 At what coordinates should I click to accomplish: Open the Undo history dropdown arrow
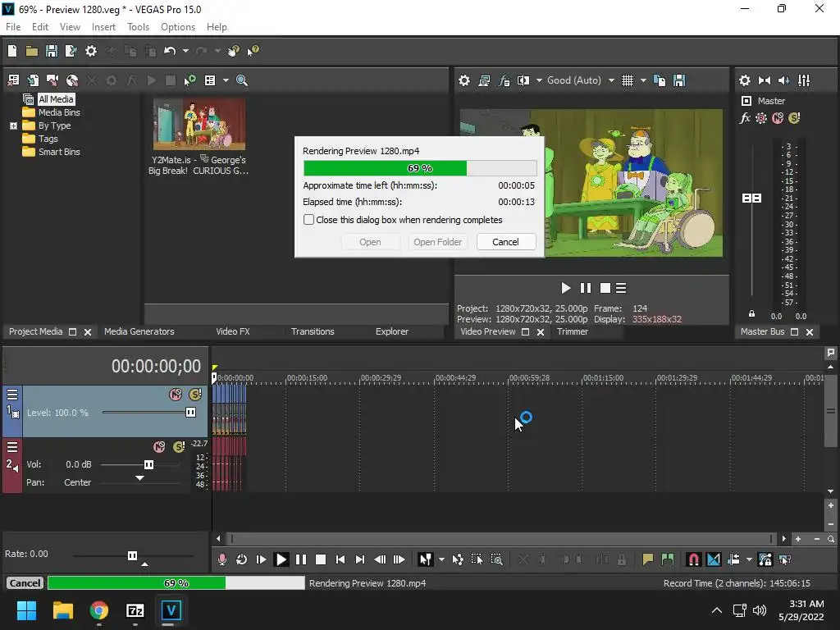(x=185, y=51)
